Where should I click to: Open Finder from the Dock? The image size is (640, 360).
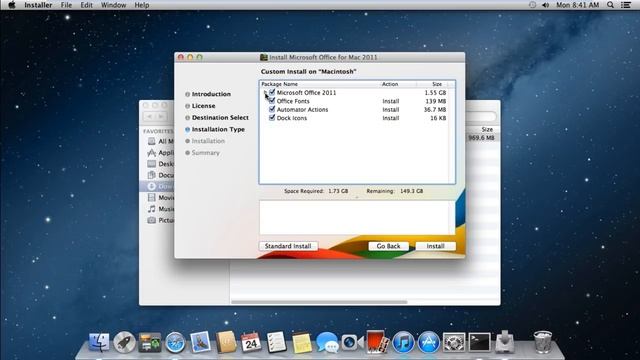99,342
